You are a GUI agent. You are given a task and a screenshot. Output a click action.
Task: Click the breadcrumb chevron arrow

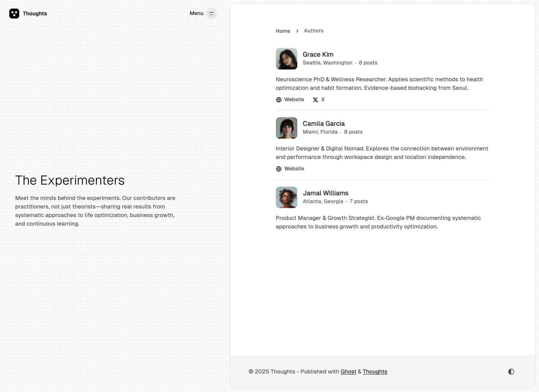(x=297, y=31)
